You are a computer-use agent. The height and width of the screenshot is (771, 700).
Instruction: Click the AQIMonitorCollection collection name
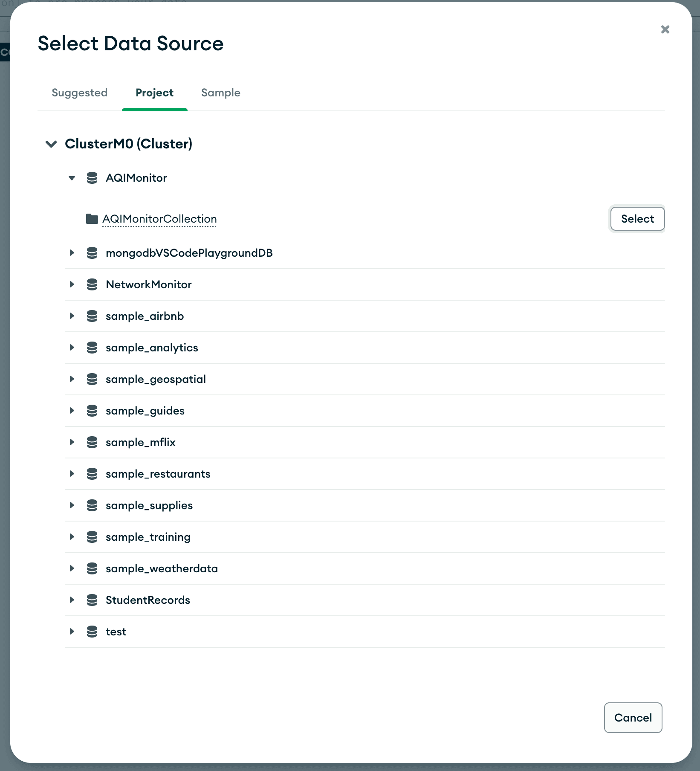159,219
